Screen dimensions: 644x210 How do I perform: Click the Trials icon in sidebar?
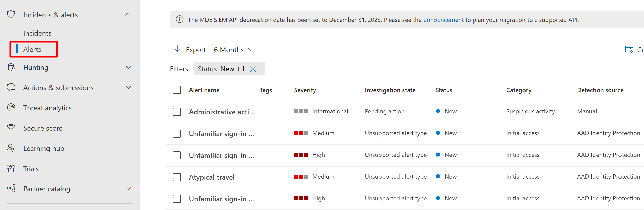[11, 168]
